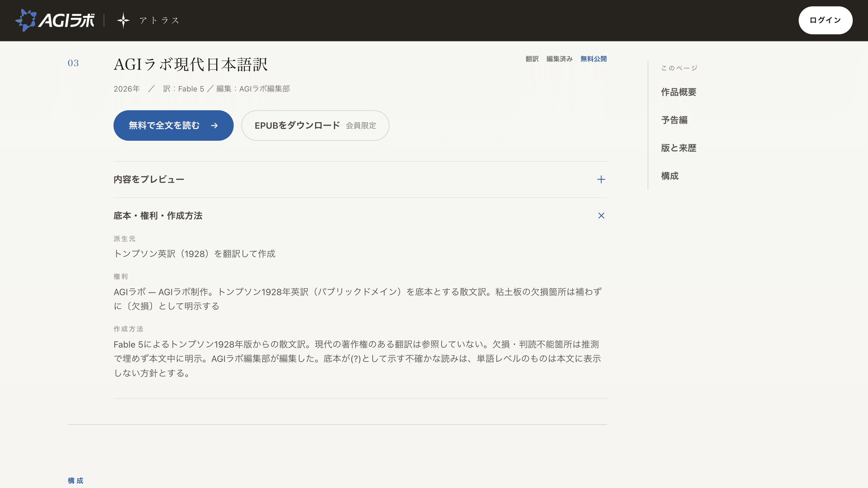
Task: Click the arrow in 無料で全文を読む button
Action: point(214,125)
